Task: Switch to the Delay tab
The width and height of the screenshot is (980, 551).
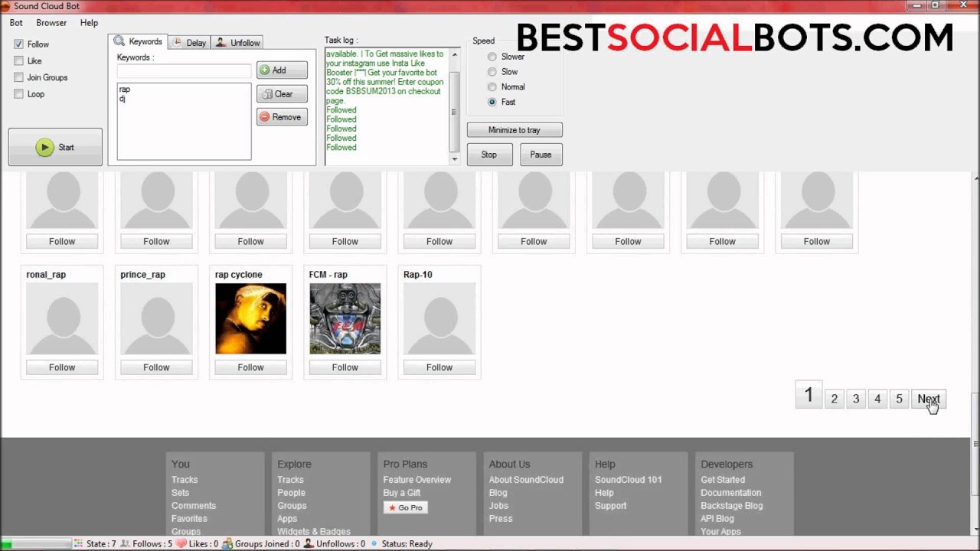Action: coord(188,43)
